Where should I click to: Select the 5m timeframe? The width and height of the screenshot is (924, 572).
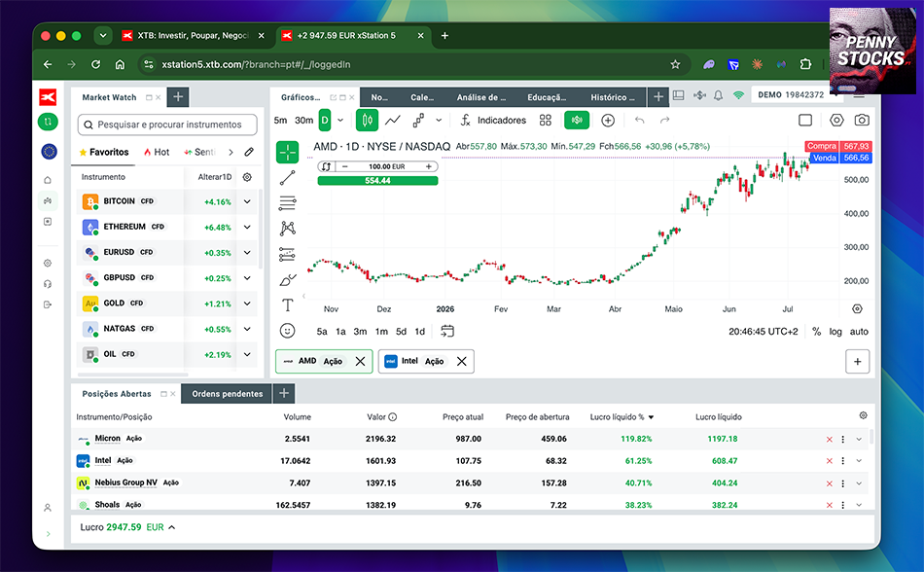(x=280, y=121)
